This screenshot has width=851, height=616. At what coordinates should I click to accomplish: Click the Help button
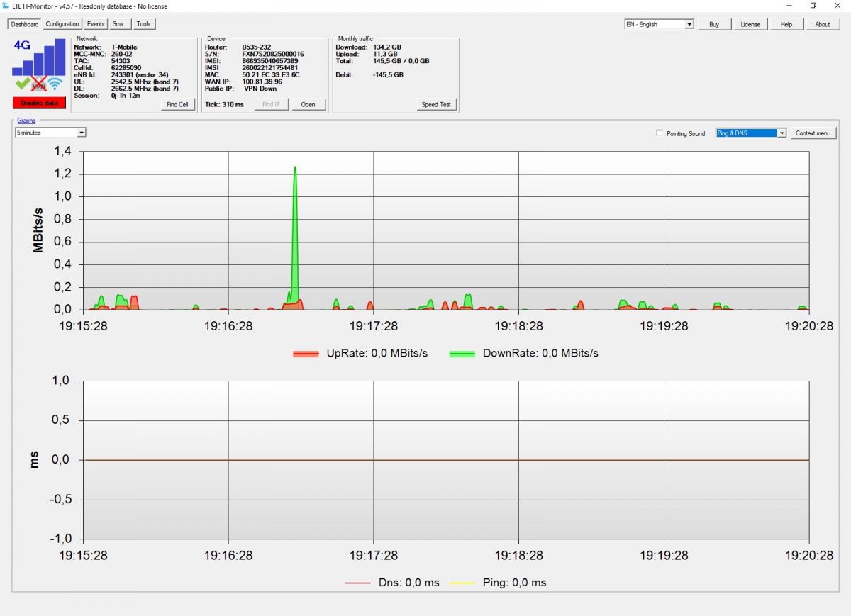(x=786, y=24)
